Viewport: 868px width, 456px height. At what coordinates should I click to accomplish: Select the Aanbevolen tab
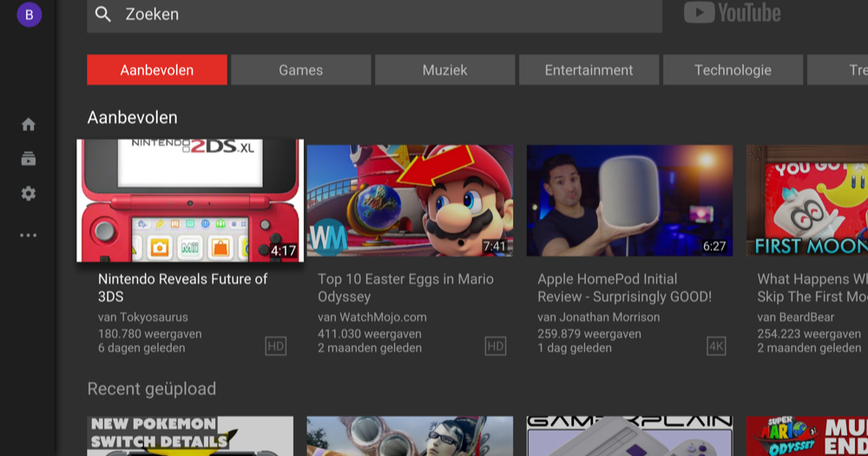156,69
